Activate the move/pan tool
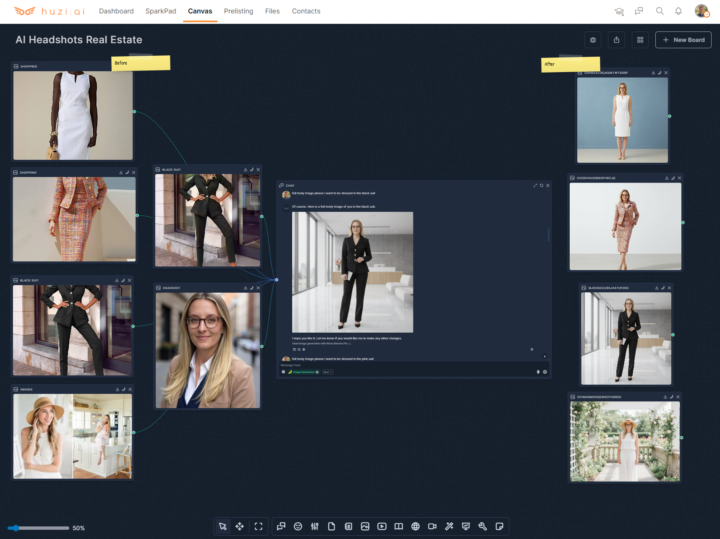Image resolution: width=720 pixels, height=539 pixels. [x=240, y=526]
